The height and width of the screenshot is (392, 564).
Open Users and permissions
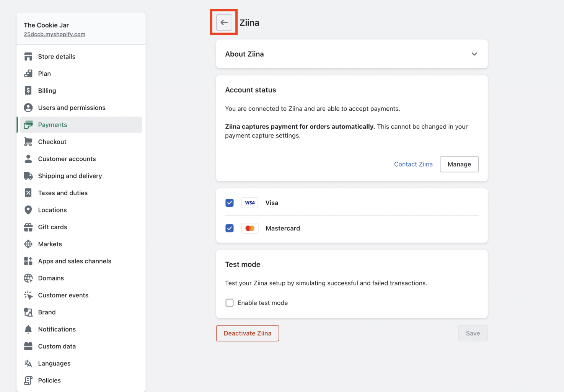pos(81,108)
